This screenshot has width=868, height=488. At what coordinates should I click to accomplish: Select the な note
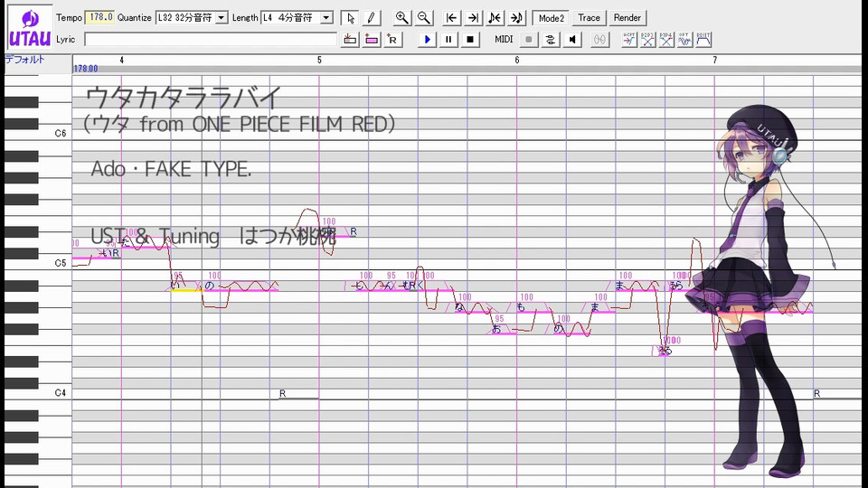[473, 308]
